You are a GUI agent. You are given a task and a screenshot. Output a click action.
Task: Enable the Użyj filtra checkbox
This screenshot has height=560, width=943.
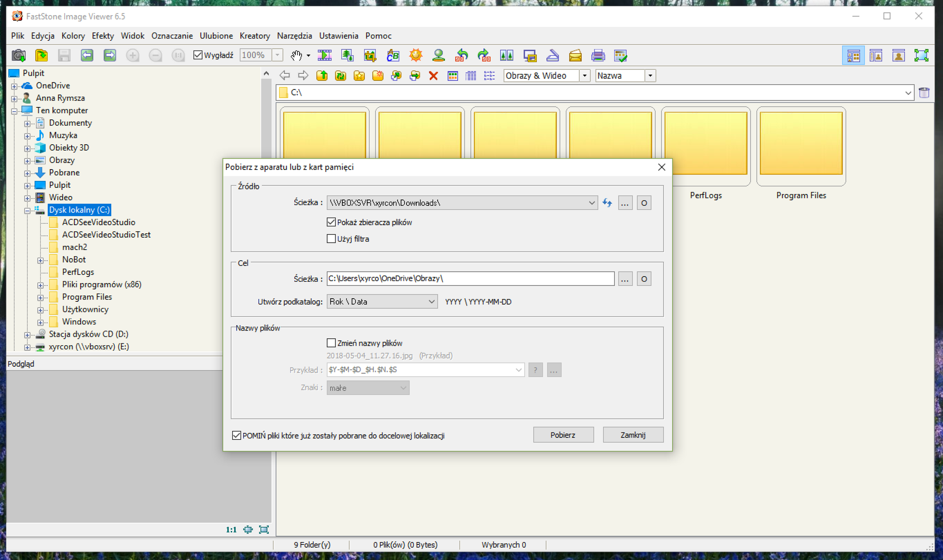[x=331, y=239]
